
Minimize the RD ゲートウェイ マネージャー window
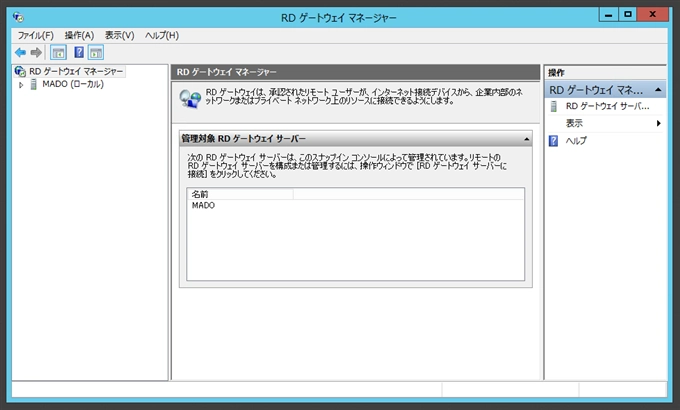[x=608, y=15]
